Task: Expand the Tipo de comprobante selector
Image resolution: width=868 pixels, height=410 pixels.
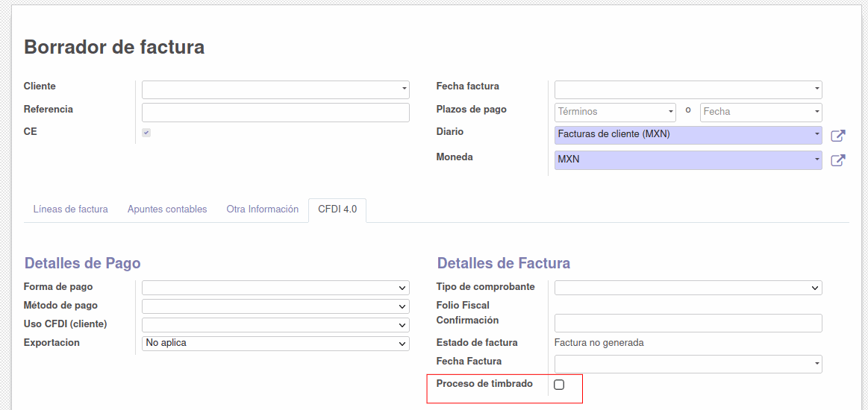Action: pos(688,288)
